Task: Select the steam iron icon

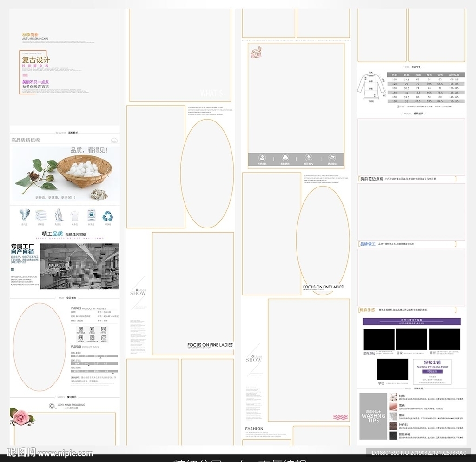Action: point(58,215)
